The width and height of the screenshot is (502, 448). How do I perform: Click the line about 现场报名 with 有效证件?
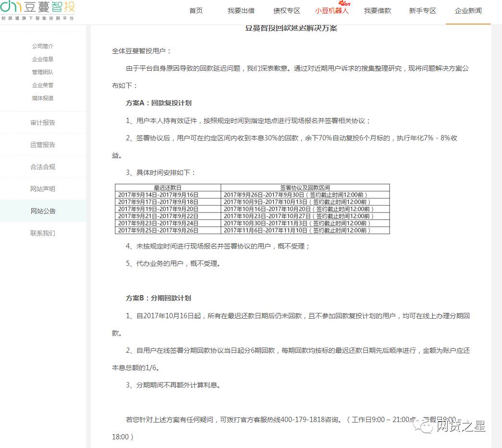[x=248, y=121]
